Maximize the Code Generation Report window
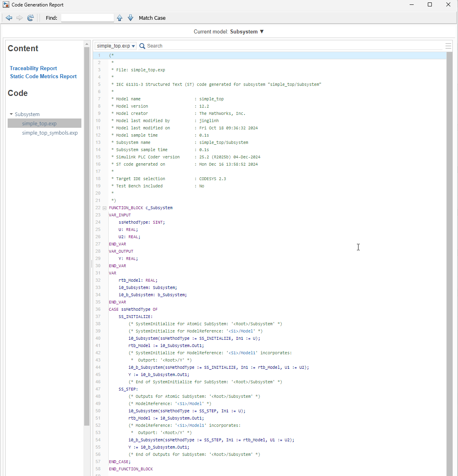This screenshot has width=458, height=476. pos(430,5)
